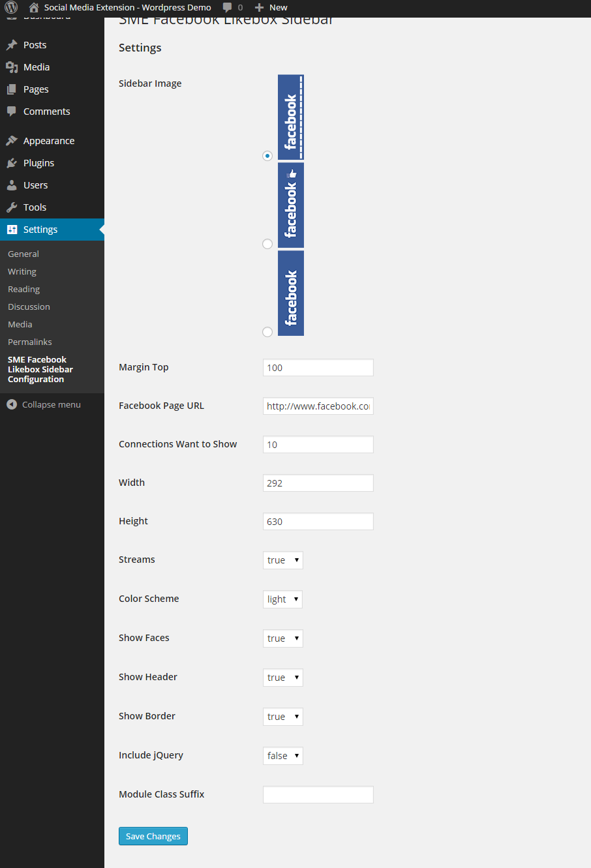Screen dimensions: 591x868
Task: Click the plus icon beside New
Action: (x=260, y=8)
